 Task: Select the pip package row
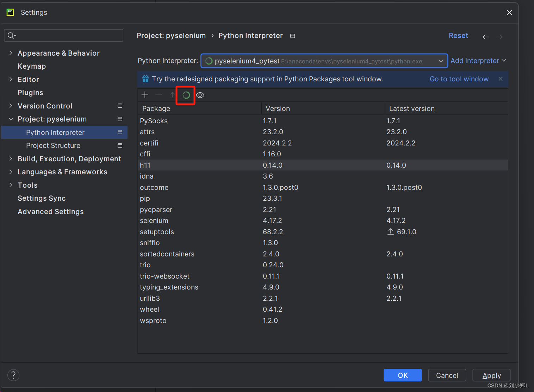coord(323,198)
